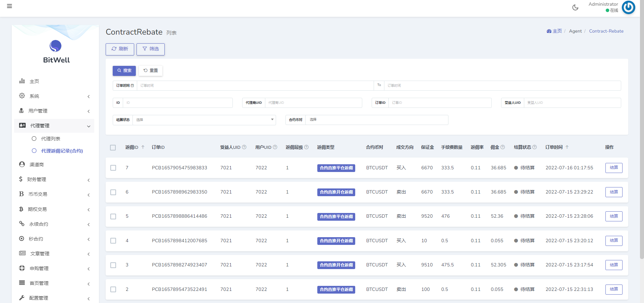Click help icon next to 受益人UID header

[x=244, y=147]
